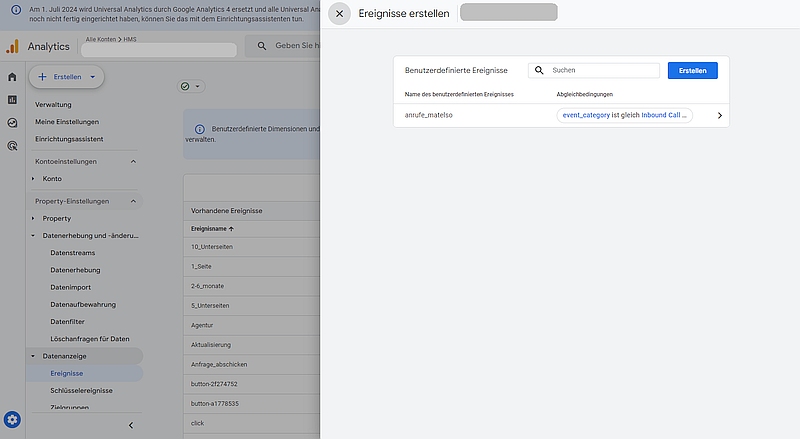Collapse the sidebar with the chevron

tap(131, 425)
